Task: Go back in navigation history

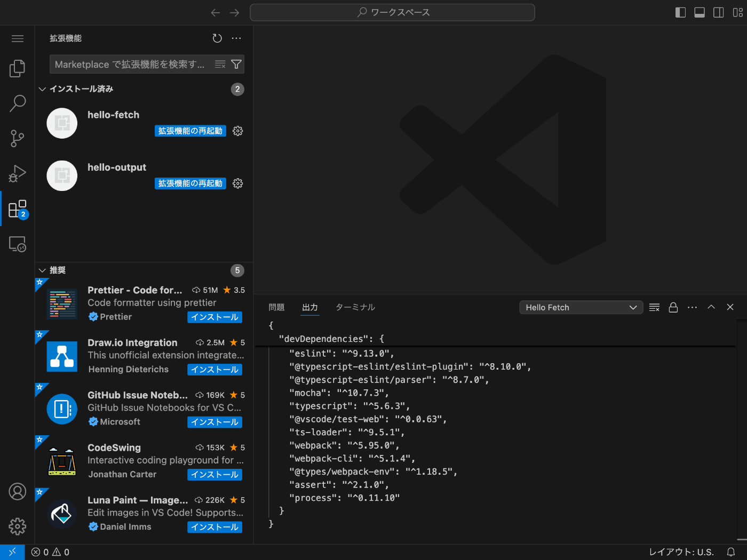Action: click(x=216, y=12)
